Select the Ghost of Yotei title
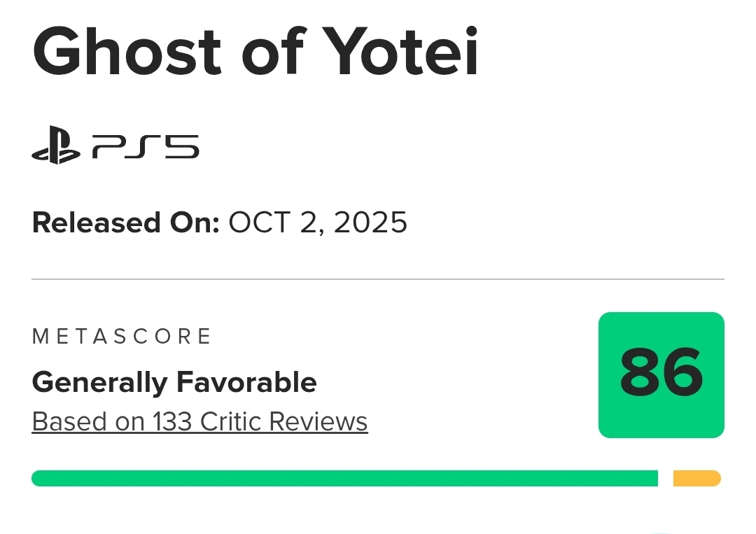The image size is (756, 534). [255, 52]
